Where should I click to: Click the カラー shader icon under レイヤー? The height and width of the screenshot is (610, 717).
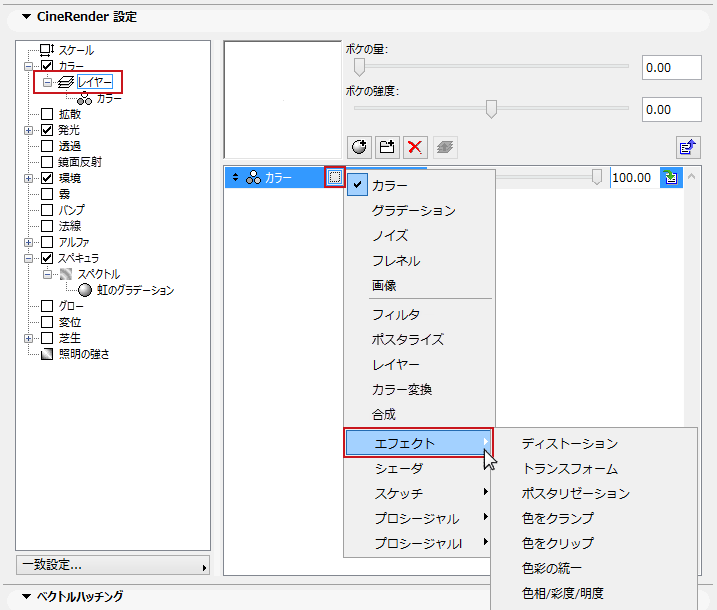pyautogui.click(x=85, y=98)
